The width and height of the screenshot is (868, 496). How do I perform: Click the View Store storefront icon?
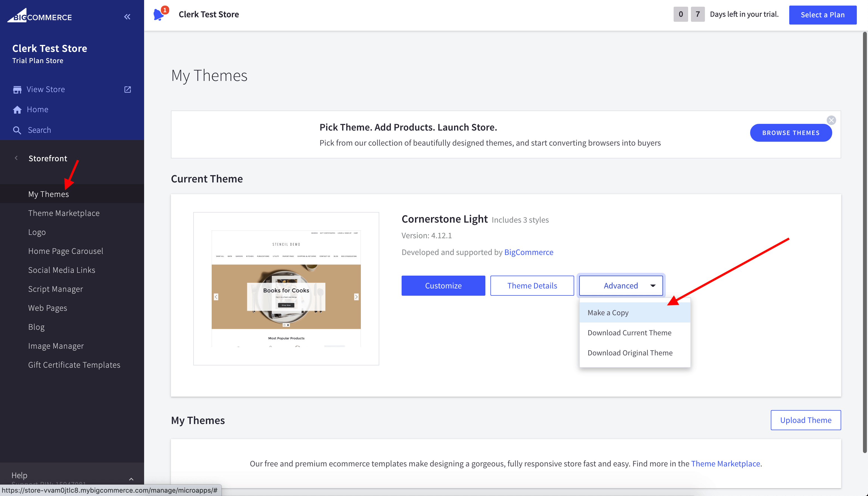tap(17, 90)
